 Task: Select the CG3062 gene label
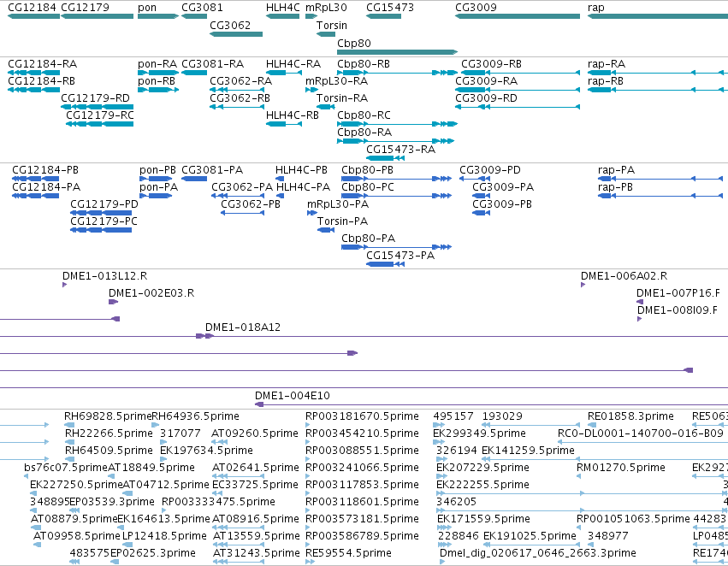pos(230,25)
